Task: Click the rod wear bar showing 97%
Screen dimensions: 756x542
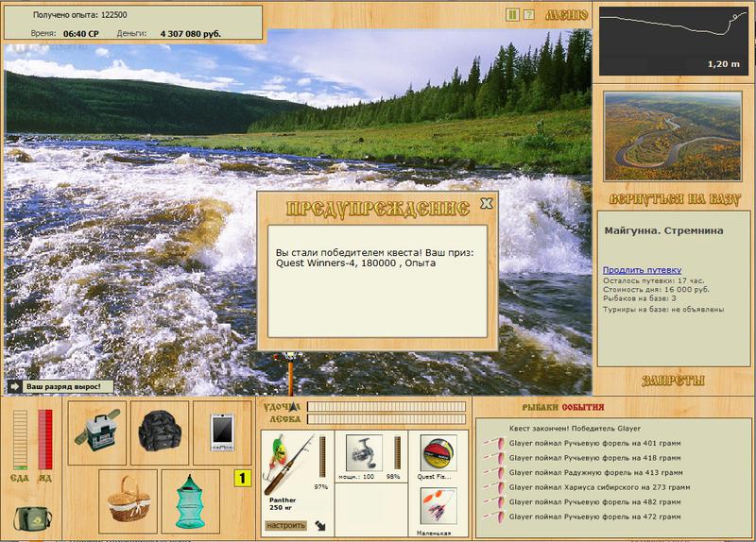Action: (322, 457)
